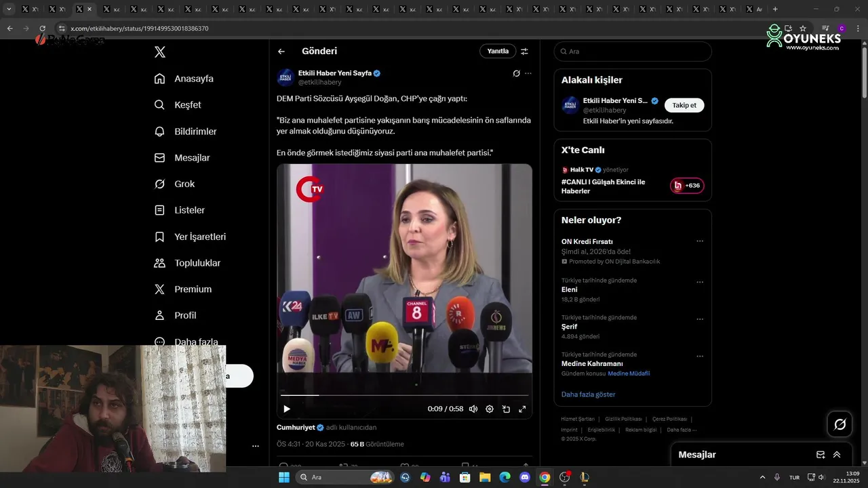This screenshot has width=868, height=488.
Task: Go back with the post arrow
Action: click(281, 52)
